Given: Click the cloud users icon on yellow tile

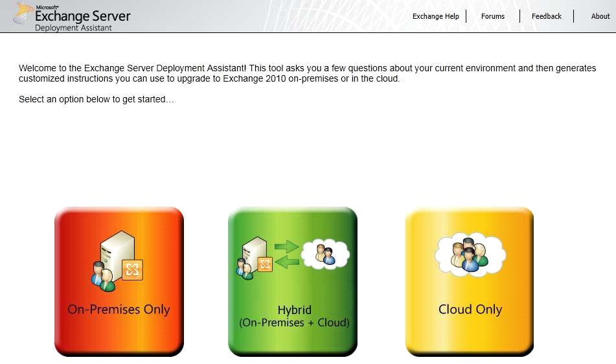Looking at the screenshot, I should pyautogui.click(x=470, y=255).
